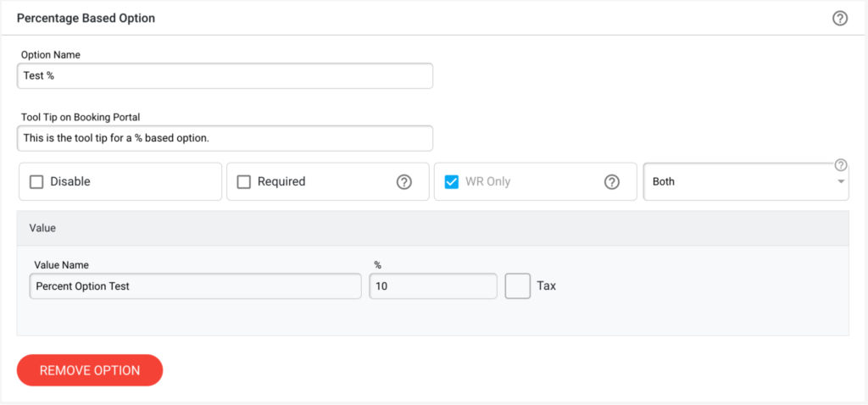
Task: Check the Tax box
Action: [x=518, y=286]
